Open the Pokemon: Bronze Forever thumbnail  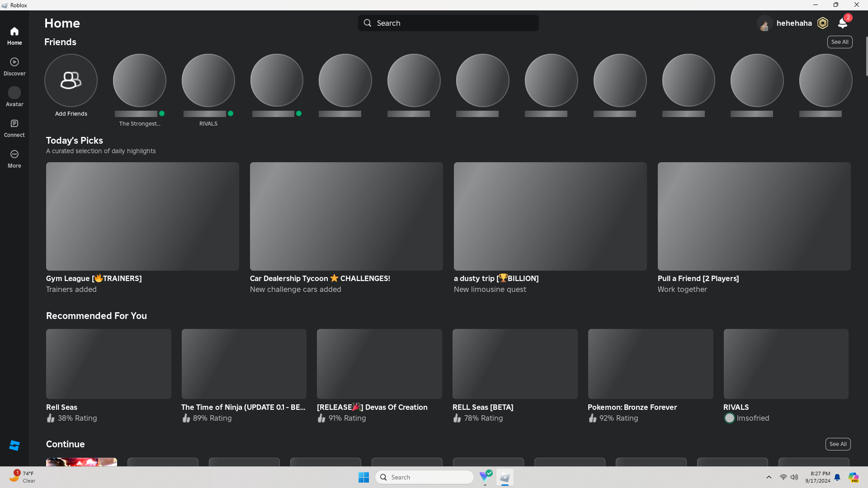coord(650,364)
